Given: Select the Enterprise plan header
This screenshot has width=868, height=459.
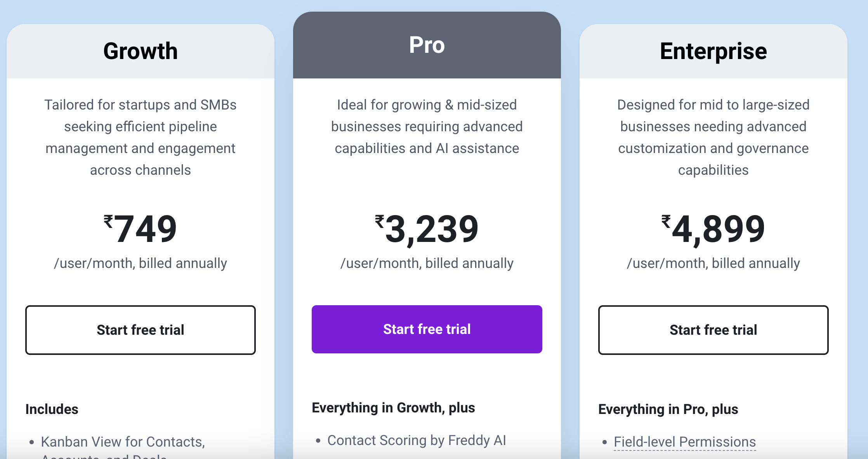Looking at the screenshot, I should tap(713, 50).
